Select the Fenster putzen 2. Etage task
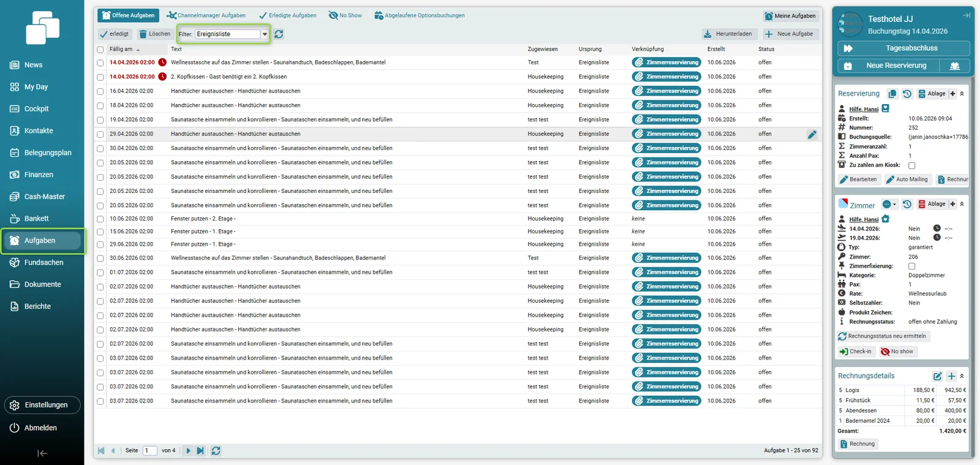 [x=100, y=219]
